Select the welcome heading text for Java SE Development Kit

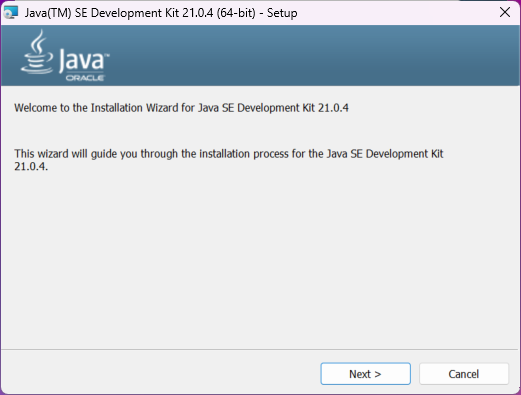(x=181, y=108)
